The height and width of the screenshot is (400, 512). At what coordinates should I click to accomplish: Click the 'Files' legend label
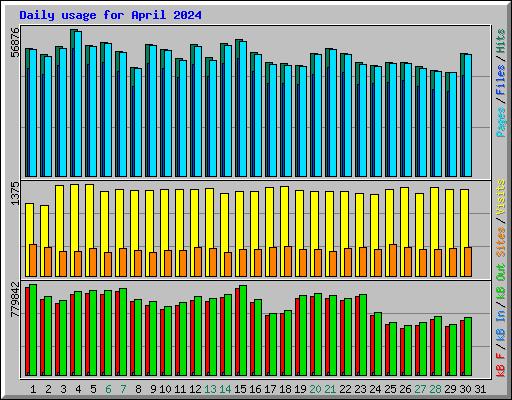point(500,80)
